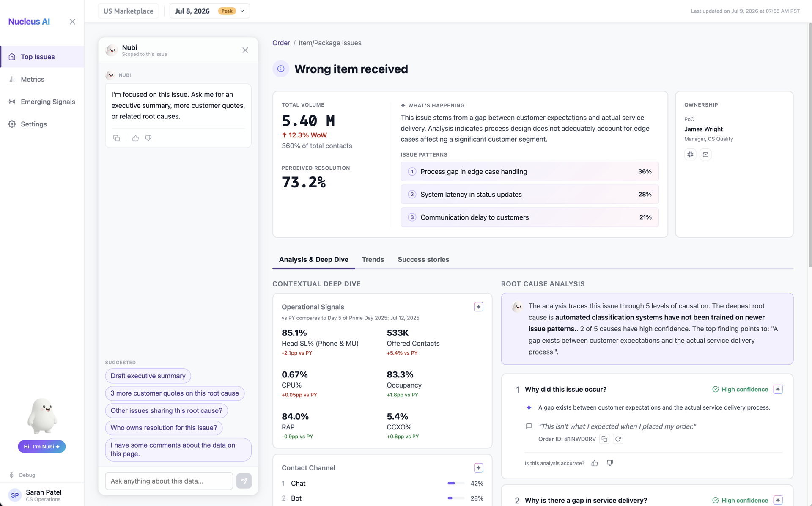The width and height of the screenshot is (812, 506).
Task: Click the 0.67% CPU% metric
Action: 299,384
